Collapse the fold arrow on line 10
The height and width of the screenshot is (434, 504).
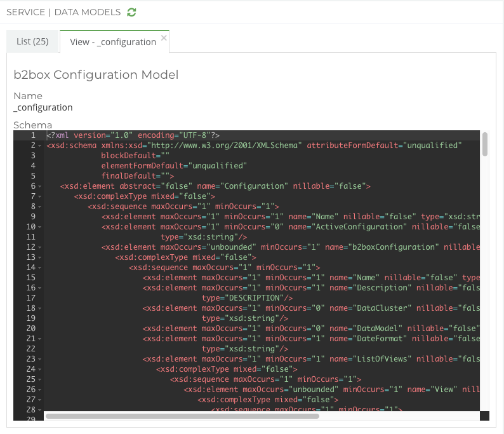pyautogui.click(x=40, y=227)
